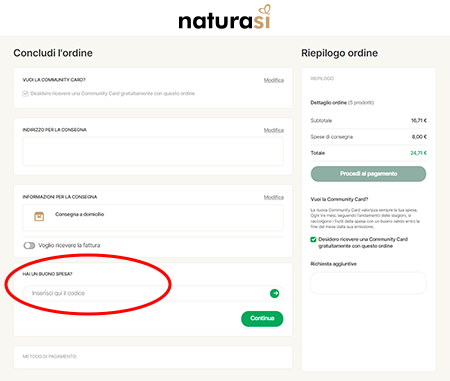
Task: Click the 'Spese di consegna' value 8,00 €
Action: [x=419, y=137]
